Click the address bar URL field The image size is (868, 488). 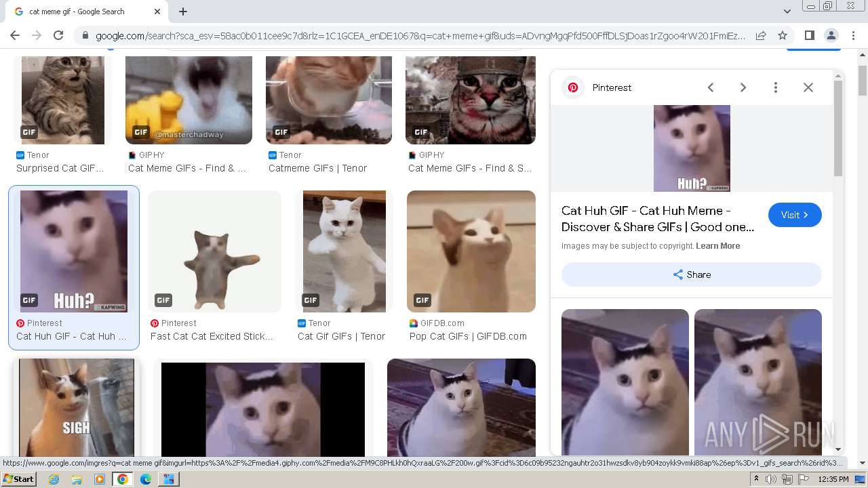point(420,35)
